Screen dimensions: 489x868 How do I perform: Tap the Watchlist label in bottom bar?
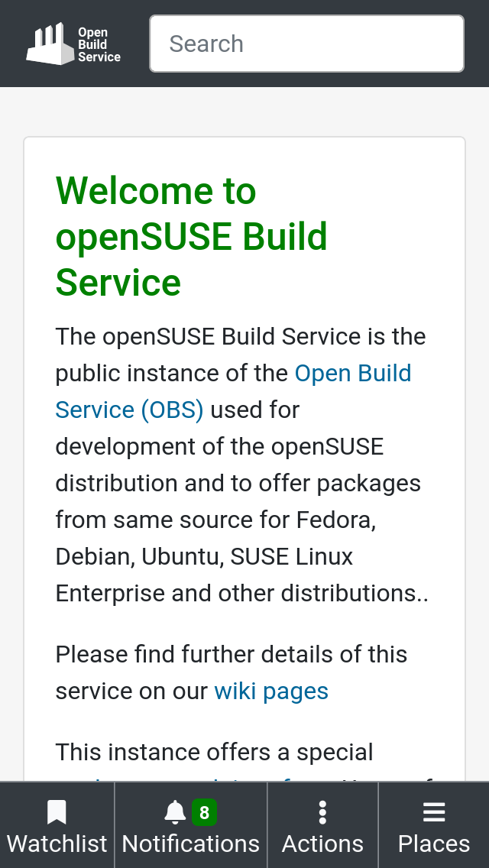click(57, 844)
